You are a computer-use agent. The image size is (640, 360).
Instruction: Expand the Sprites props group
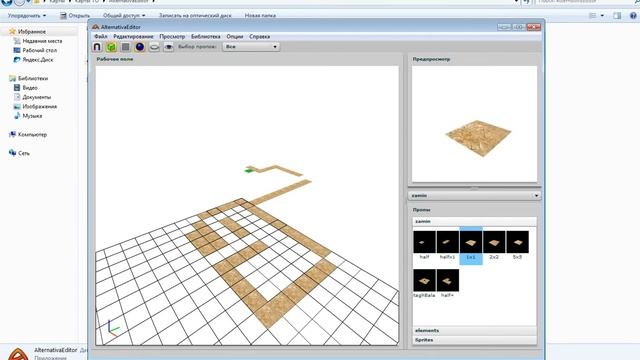point(474,340)
